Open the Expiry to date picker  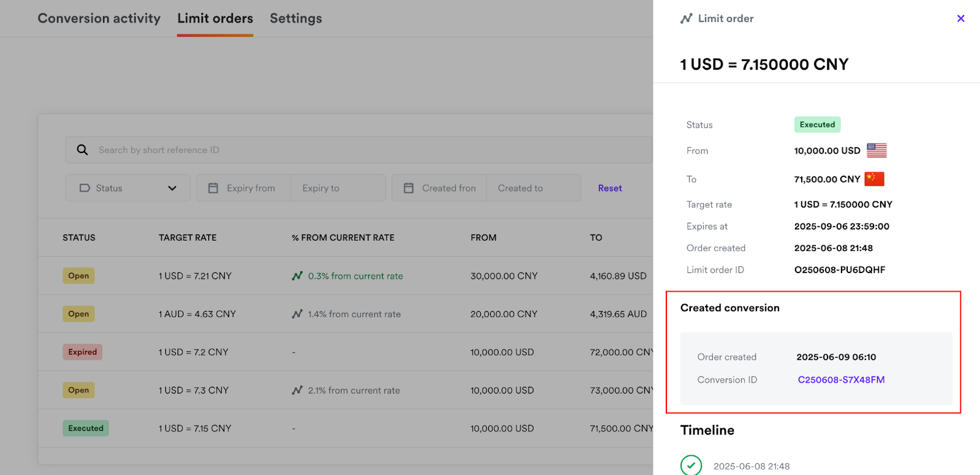(x=338, y=189)
